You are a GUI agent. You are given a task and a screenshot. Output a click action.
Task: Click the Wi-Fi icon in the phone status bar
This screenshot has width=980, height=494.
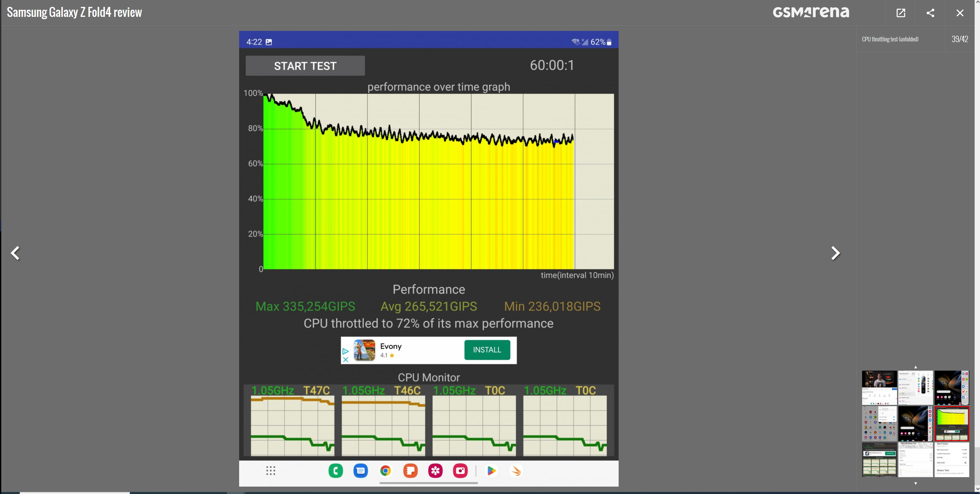[x=575, y=42]
